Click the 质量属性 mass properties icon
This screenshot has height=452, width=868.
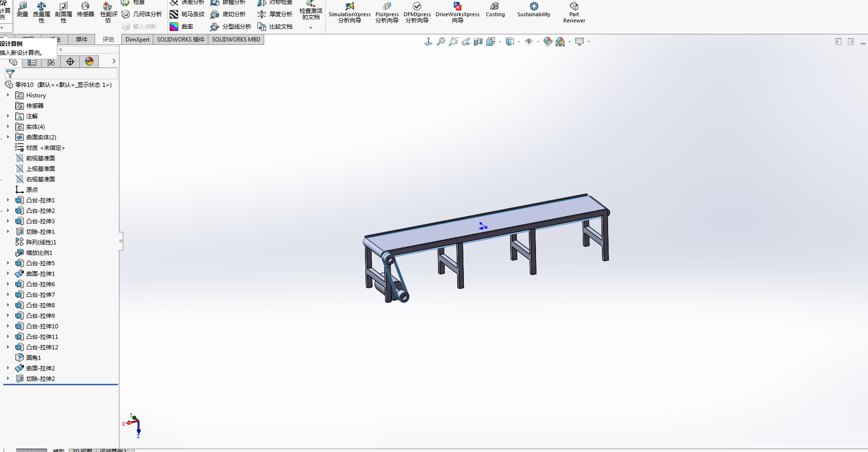point(42,11)
